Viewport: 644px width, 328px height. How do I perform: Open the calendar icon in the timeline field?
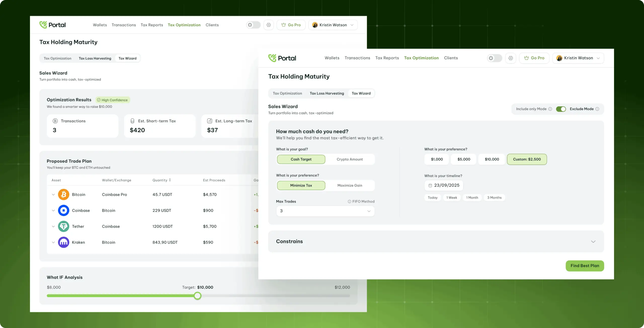coord(430,185)
